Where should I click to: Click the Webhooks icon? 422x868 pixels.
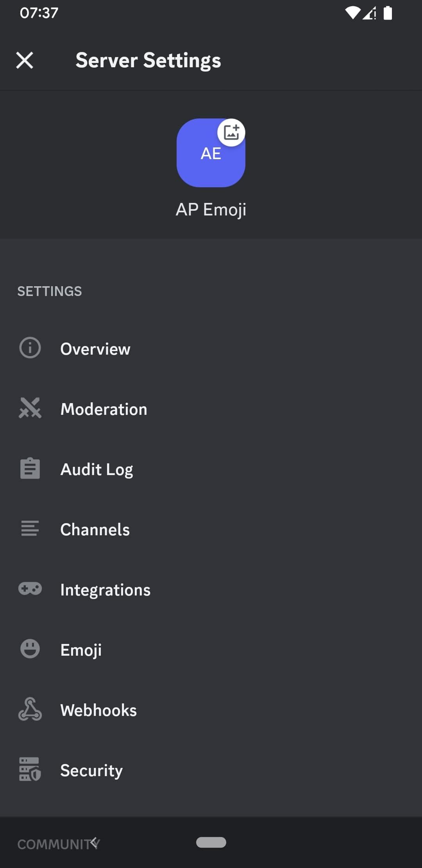30,709
